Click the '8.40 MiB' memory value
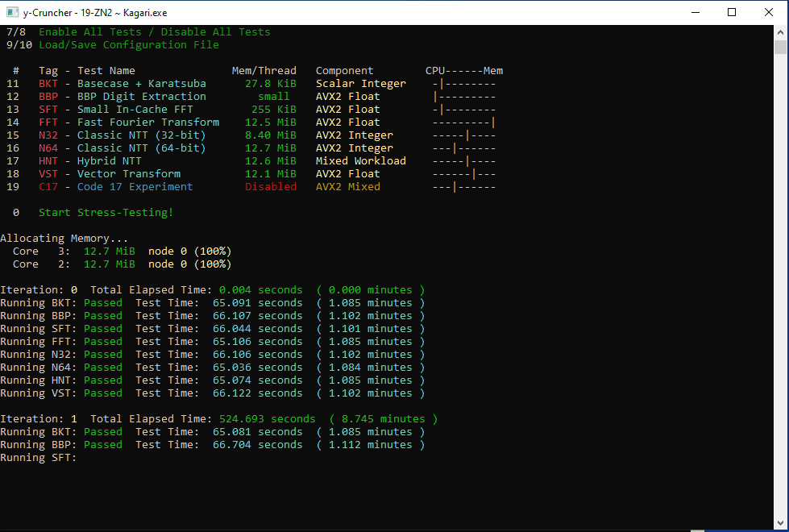Screen dimensions: 789x532 (271, 135)
